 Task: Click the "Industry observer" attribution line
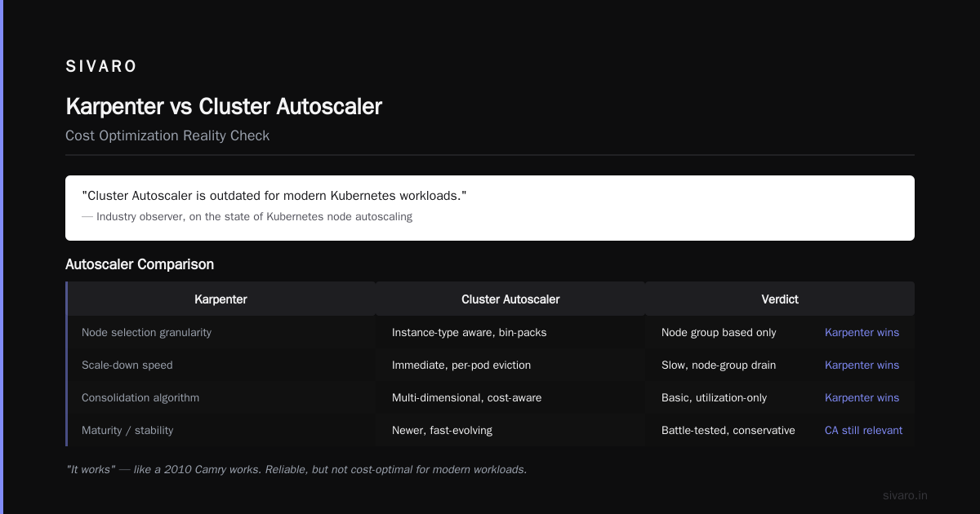247,217
